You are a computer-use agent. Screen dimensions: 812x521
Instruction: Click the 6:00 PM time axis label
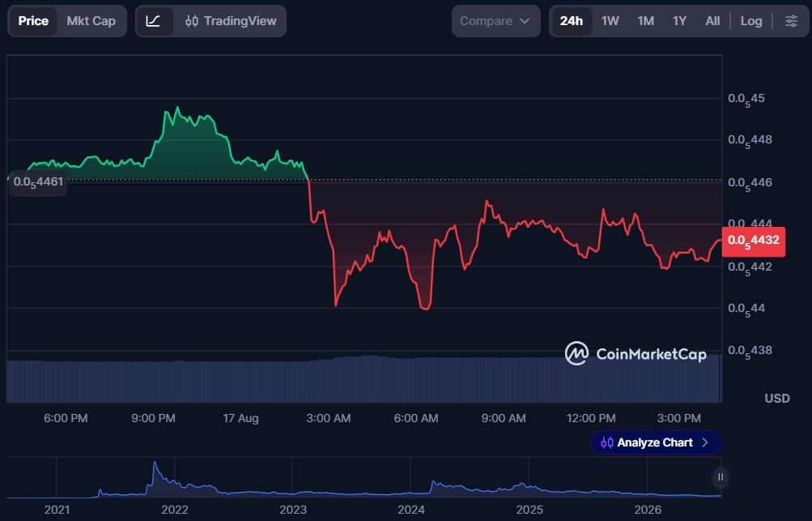pyautogui.click(x=66, y=418)
